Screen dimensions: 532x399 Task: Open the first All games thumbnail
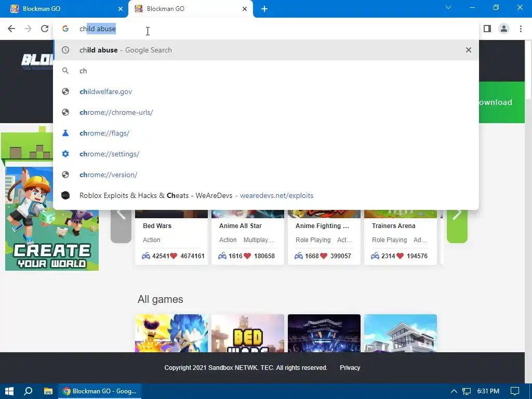tap(171, 333)
